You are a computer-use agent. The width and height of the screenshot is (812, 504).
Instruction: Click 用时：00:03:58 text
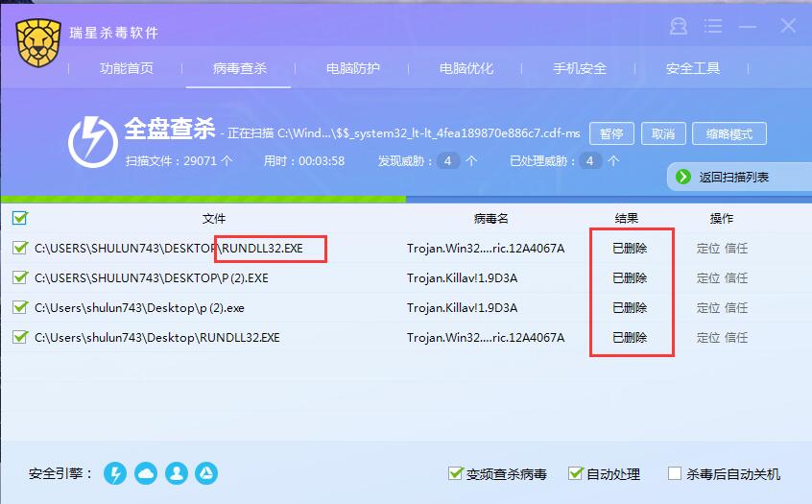(x=304, y=161)
